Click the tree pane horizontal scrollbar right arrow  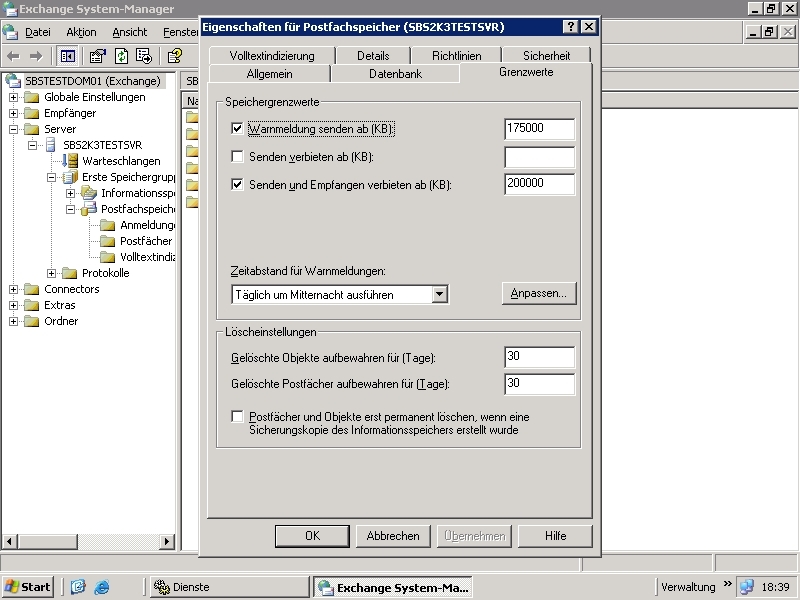[166, 541]
